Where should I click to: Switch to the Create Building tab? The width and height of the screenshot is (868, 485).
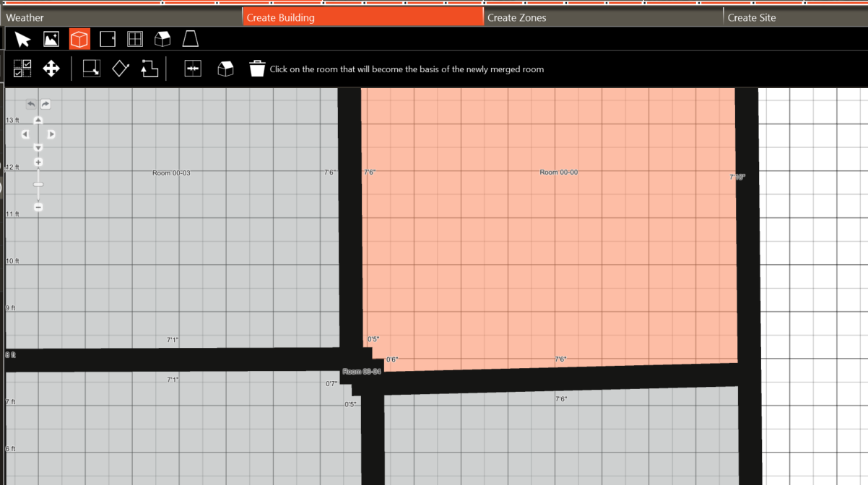point(363,17)
